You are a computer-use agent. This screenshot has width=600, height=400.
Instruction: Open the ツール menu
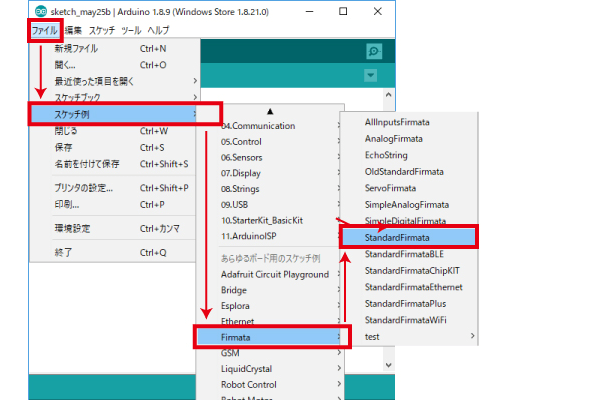pyautogui.click(x=131, y=30)
